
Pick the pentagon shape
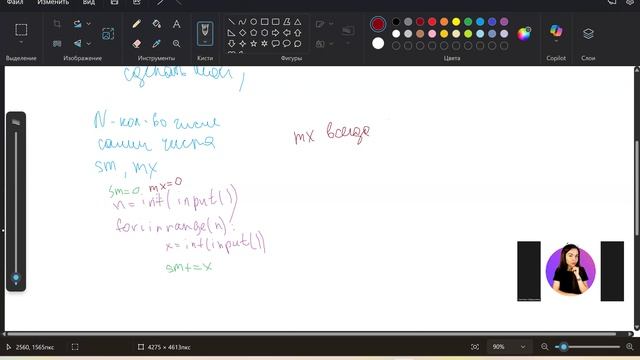(253, 33)
